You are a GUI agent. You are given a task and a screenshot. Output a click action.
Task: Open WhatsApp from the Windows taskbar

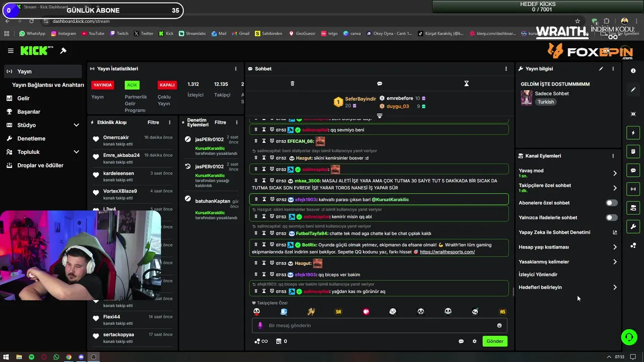click(x=56, y=357)
